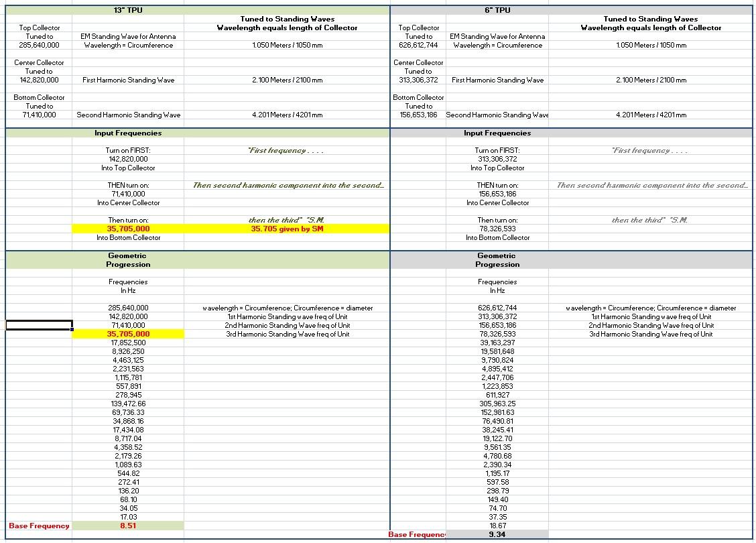
Task: Select the cell with value 139,472.66
Action: click(x=128, y=404)
